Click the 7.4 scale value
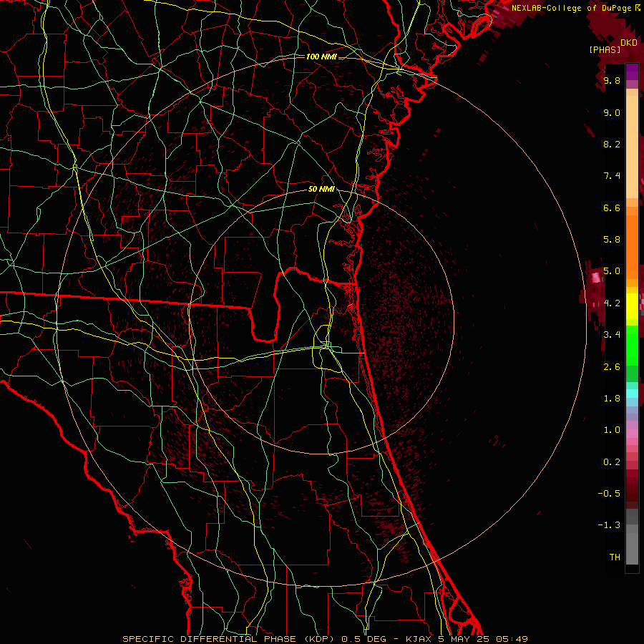Screen dimensions: 644x644 tap(612, 176)
